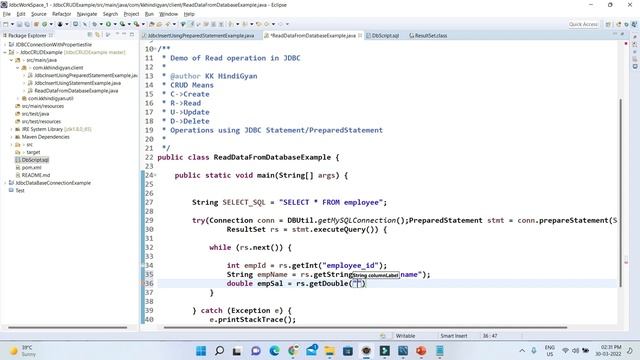
Task: Open the Refactor menu
Action: click(x=62, y=14)
